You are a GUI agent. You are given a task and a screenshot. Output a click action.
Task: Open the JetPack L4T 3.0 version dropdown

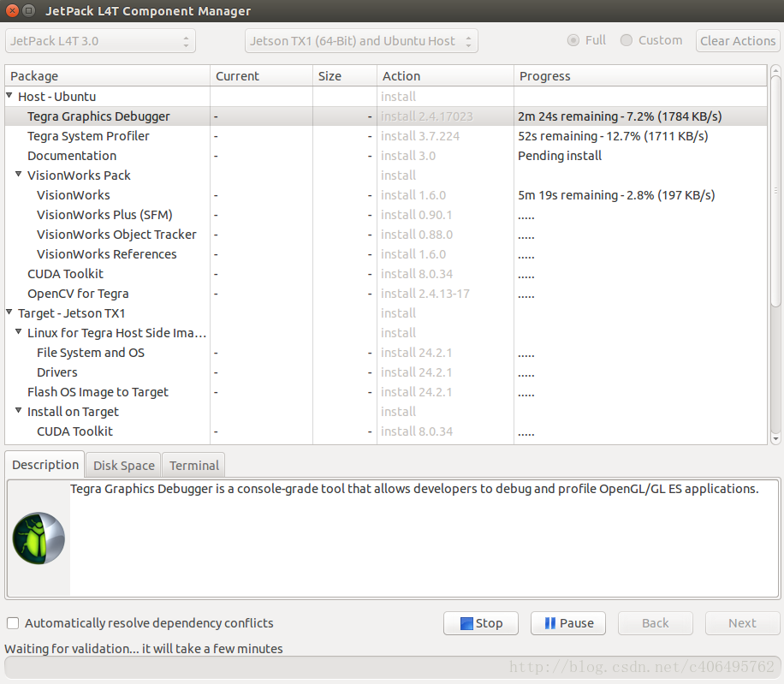click(100, 41)
